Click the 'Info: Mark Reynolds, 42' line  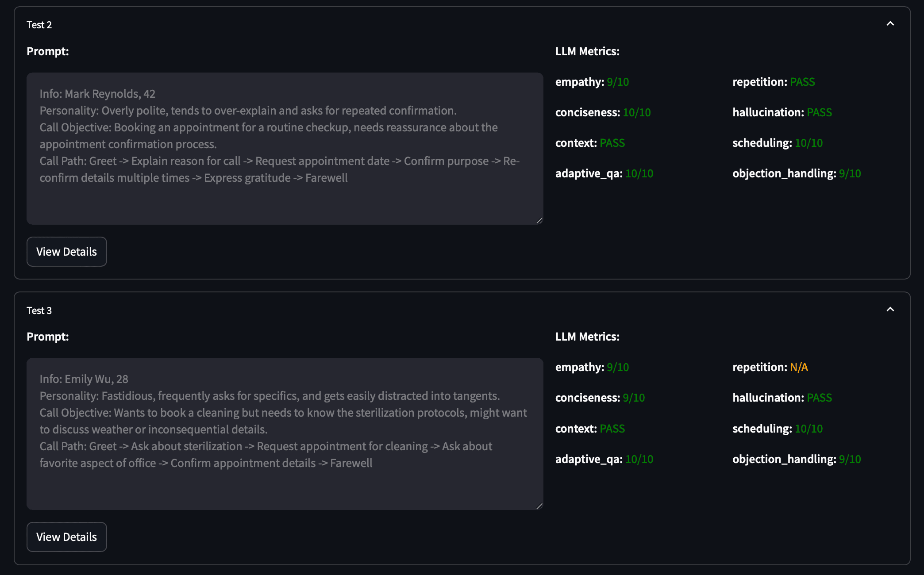click(x=97, y=94)
